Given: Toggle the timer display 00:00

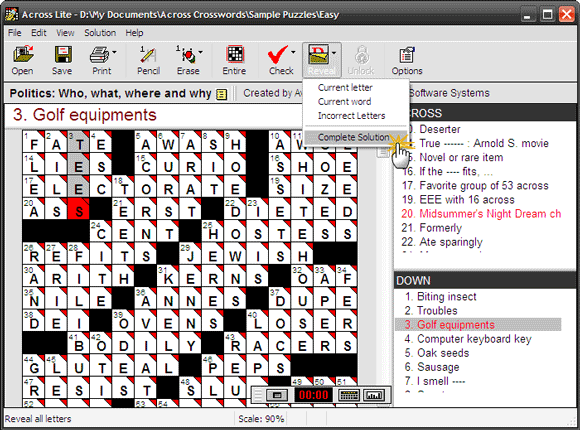Looking at the screenshot, I should pos(313,395).
